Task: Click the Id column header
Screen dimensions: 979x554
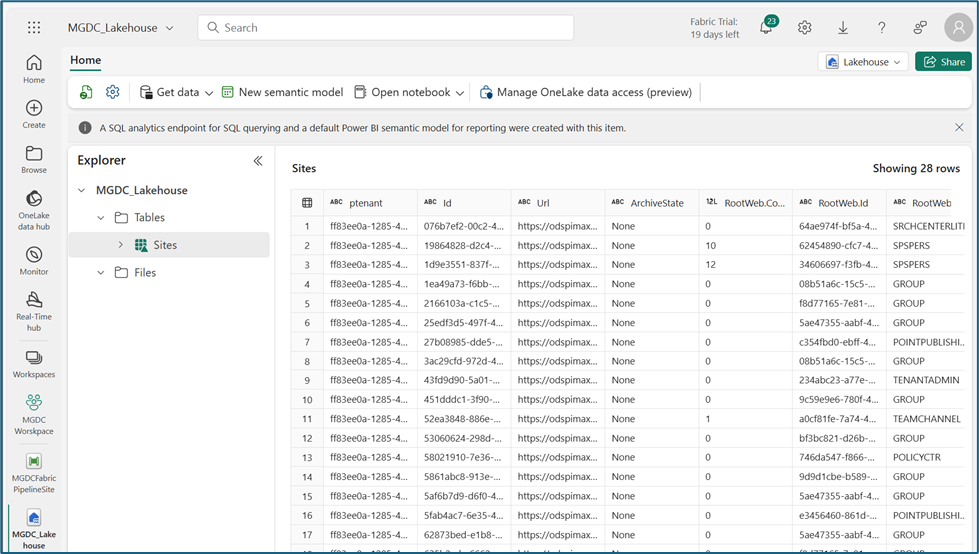Action: coord(464,202)
